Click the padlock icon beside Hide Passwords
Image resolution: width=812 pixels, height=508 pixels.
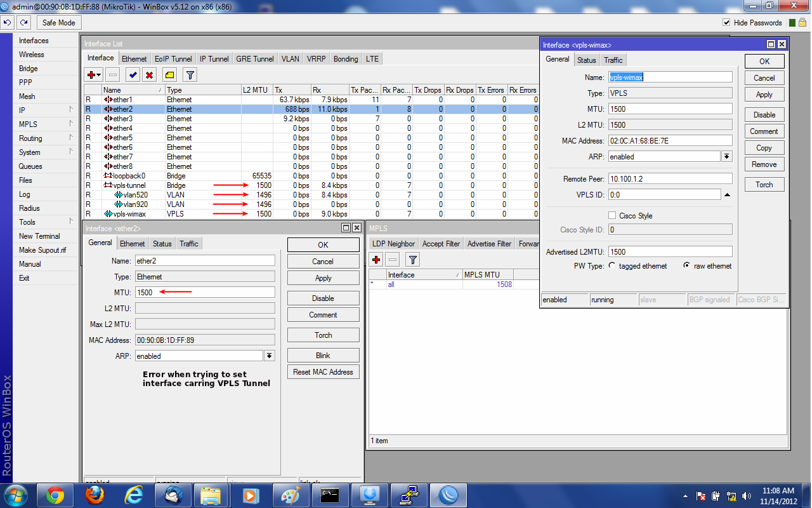point(802,22)
